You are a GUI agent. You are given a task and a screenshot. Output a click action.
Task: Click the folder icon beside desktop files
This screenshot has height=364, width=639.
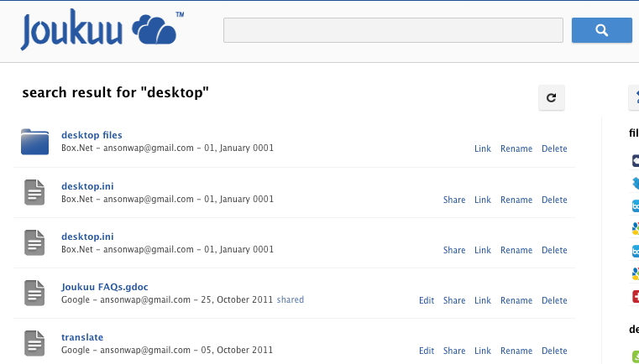point(35,142)
